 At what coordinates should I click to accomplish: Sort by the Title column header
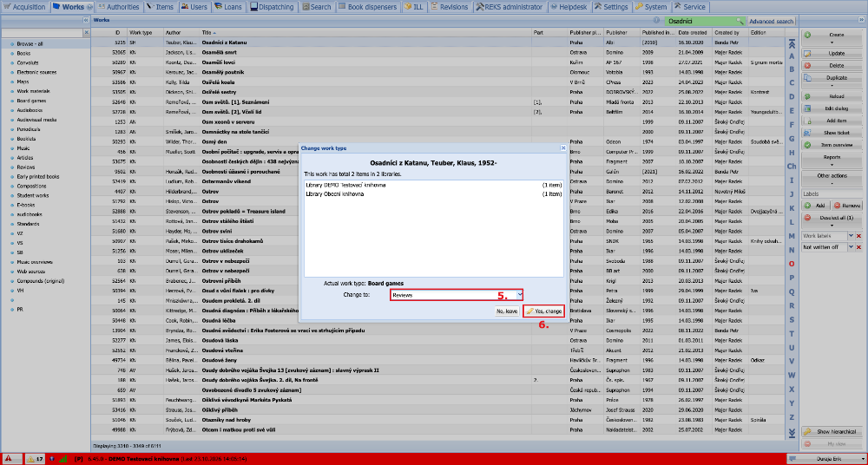click(365, 33)
